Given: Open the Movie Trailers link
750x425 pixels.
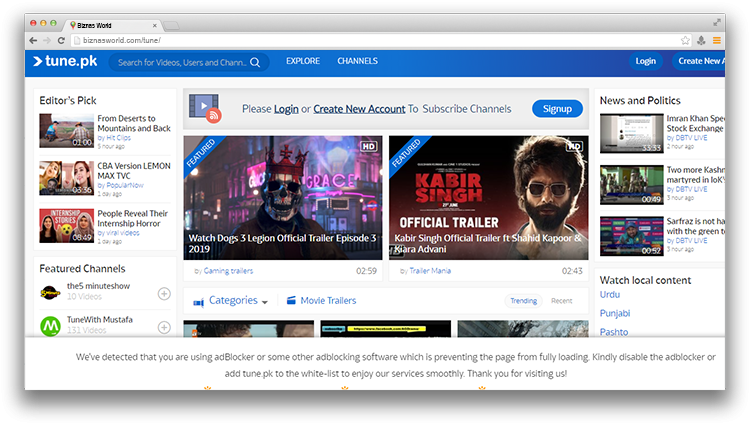Looking at the screenshot, I should point(329,300).
